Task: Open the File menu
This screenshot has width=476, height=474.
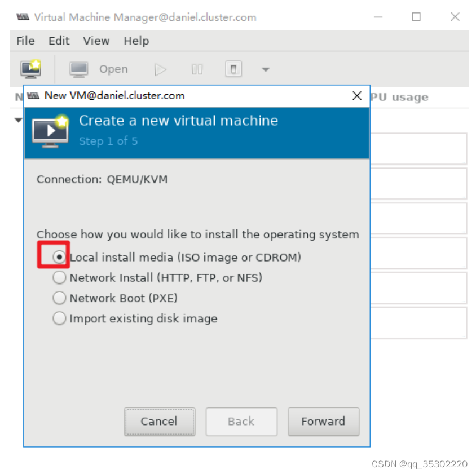Action: tap(25, 41)
